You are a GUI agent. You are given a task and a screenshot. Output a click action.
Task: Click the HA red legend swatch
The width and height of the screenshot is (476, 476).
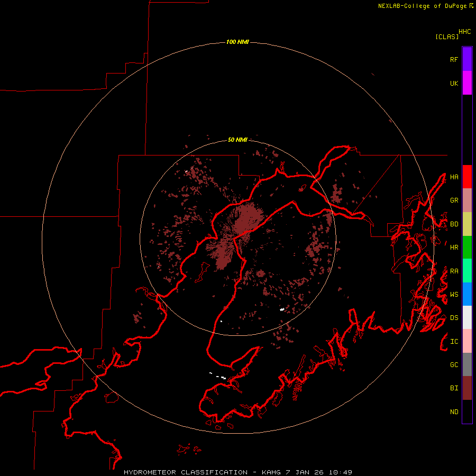pyautogui.click(x=467, y=177)
